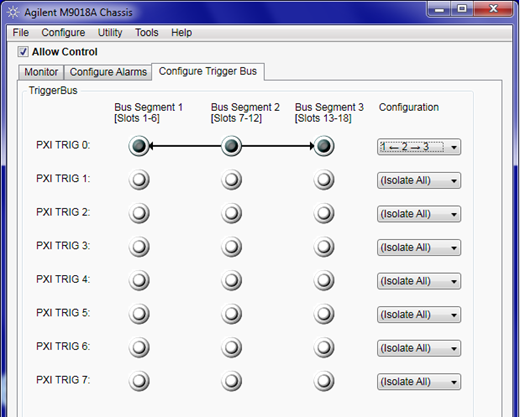Click the Agilent chassis app icon in title bar
This screenshot has height=417, width=520.
[13, 13]
